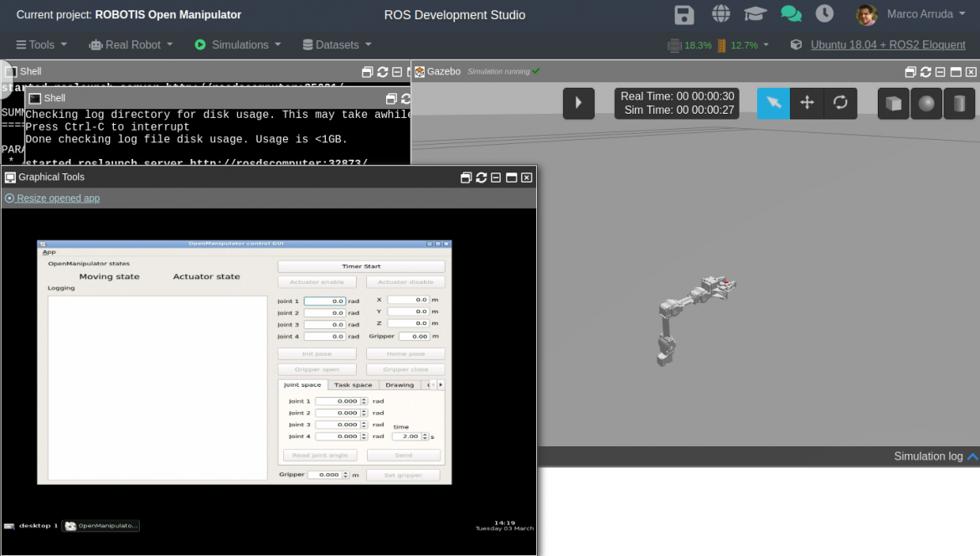Image resolution: width=980 pixels, height=556 pixels.
Task: Click the Timer Start button
Action: click(361, 266)
